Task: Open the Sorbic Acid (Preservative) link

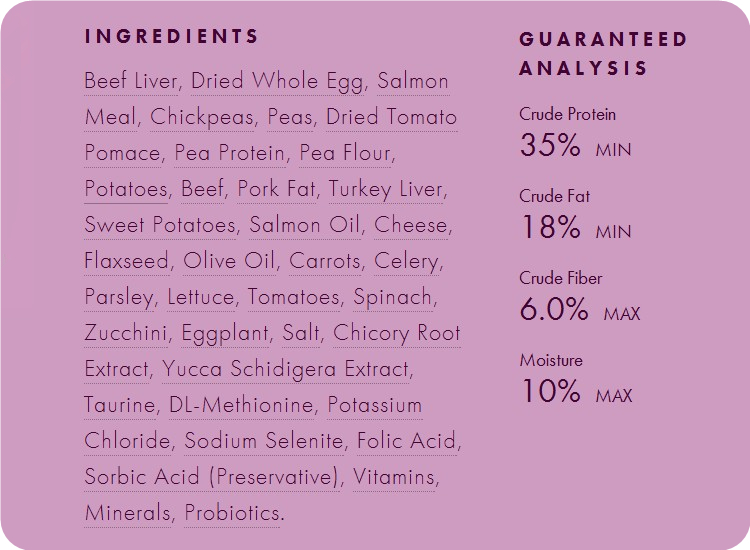Action: click(211, 477)
